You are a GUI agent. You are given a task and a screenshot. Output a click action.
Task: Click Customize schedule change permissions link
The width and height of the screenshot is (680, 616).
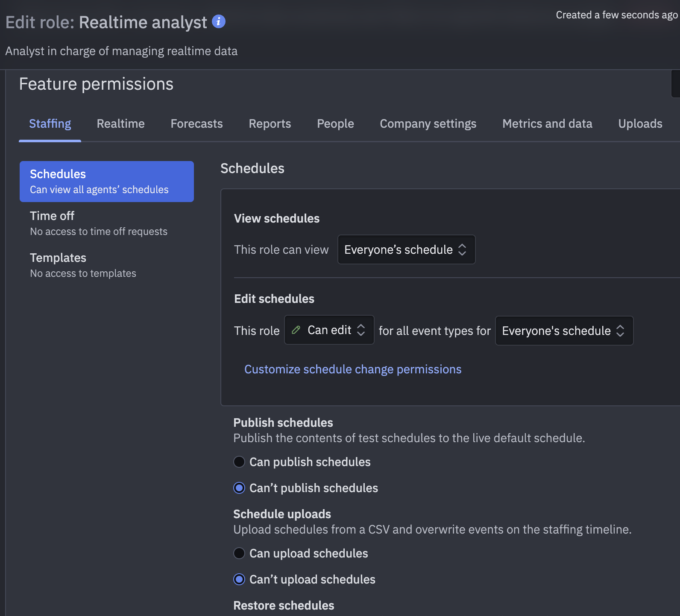pyautogui.click(x=353, y=369)
